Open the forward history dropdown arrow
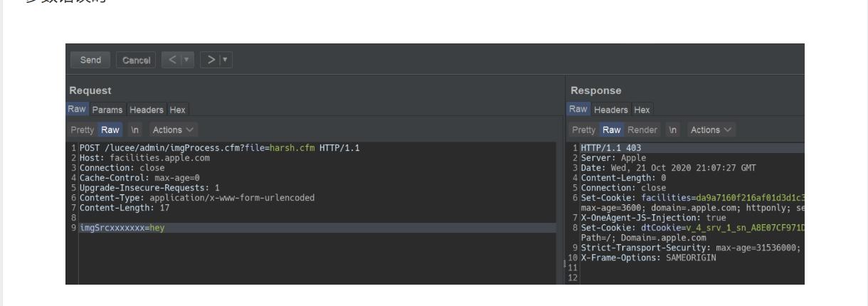This screenshot has height=306, width=868. click(x=225, y=60)
